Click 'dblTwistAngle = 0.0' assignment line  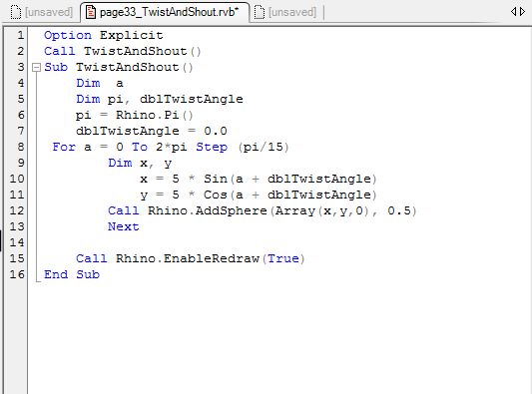point(152,131)
